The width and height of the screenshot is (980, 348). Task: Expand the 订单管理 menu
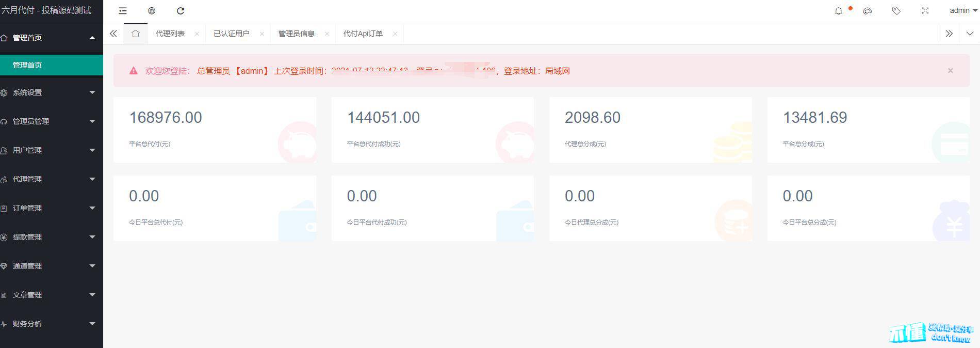[52, 208]
